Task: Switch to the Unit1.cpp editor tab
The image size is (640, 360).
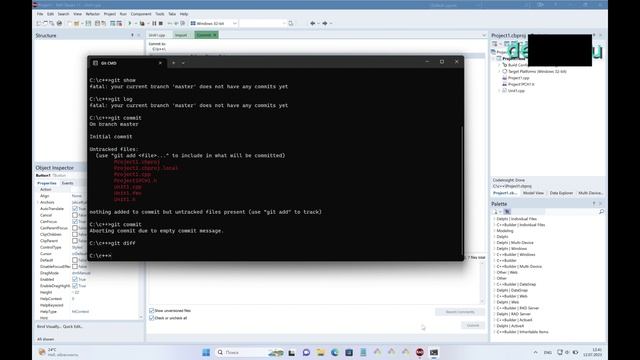Action: pos(157,35)
